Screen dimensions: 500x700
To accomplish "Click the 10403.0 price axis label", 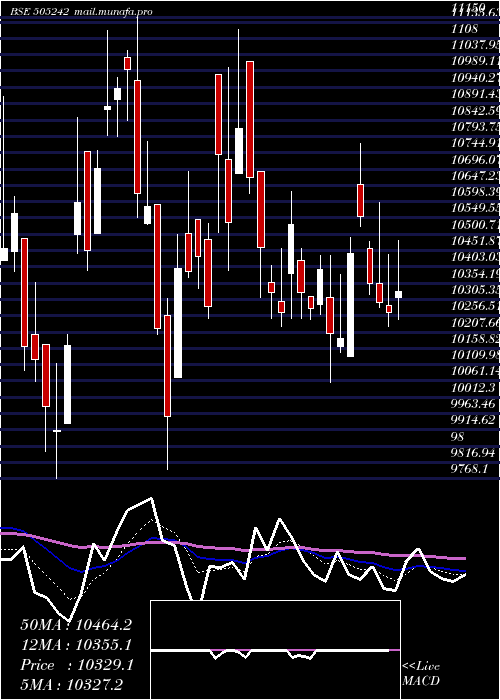I will (475, 257).
